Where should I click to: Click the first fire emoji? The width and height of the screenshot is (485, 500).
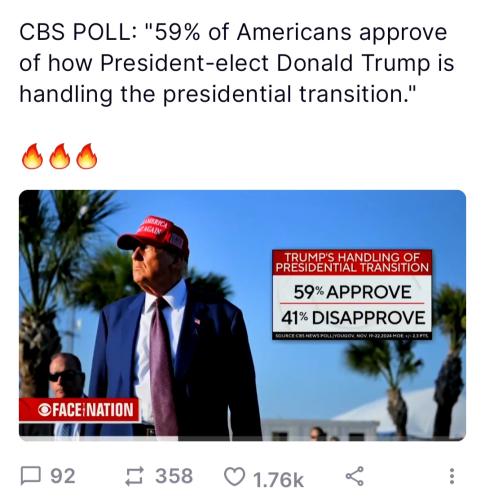[32, 156]
